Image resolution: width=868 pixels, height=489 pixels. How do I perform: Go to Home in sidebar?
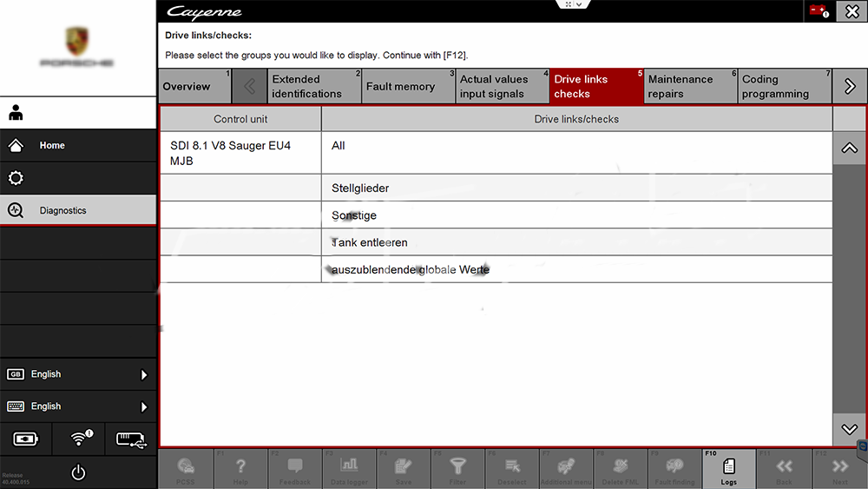click(78, 145)
